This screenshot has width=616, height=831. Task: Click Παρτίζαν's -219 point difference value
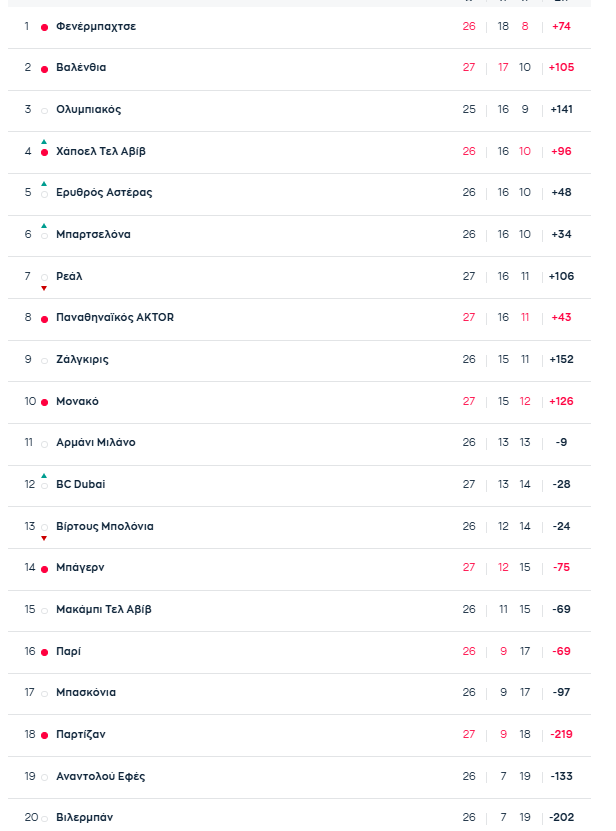point(561,734)
